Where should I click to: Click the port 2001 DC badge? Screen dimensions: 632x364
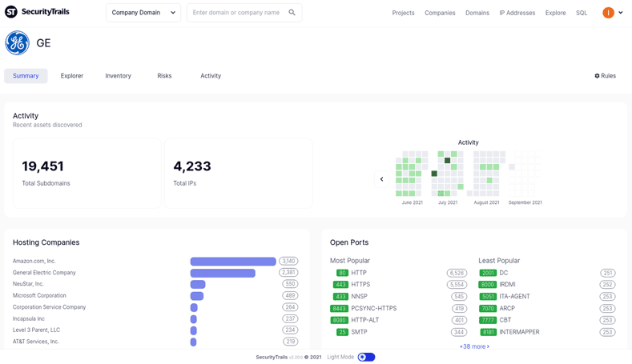[x=488, y=273]
